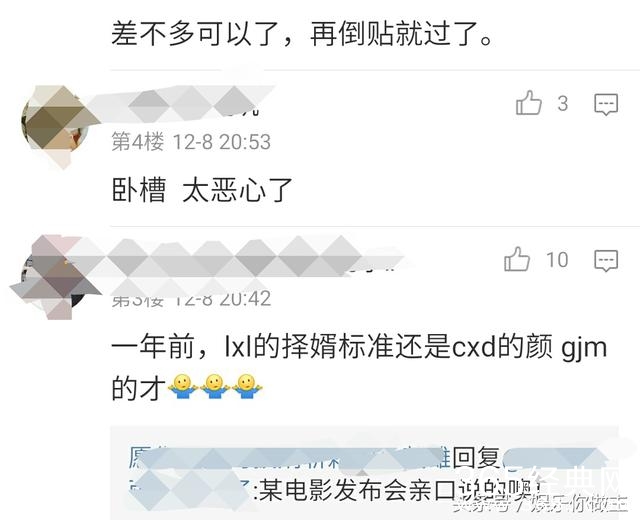Like the 第4楼 comment with 3 likes
Screen dimensions: 640x520
pos(529,103)
